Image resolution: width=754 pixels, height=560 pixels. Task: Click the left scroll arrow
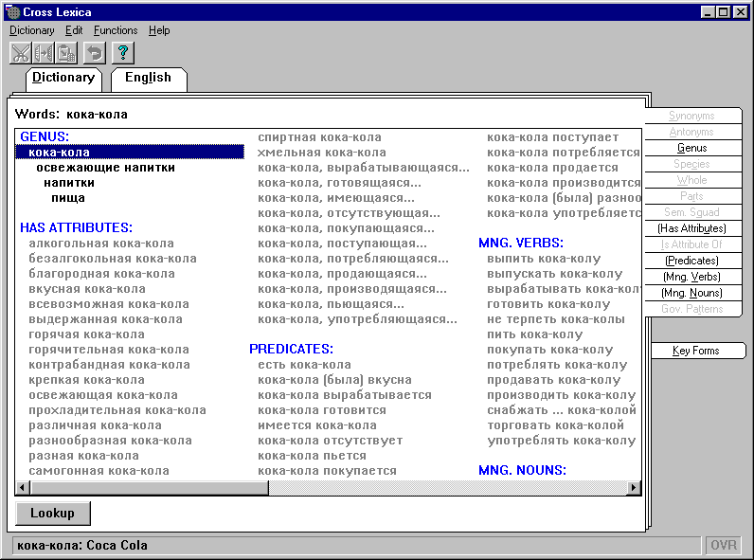[22, 488]
